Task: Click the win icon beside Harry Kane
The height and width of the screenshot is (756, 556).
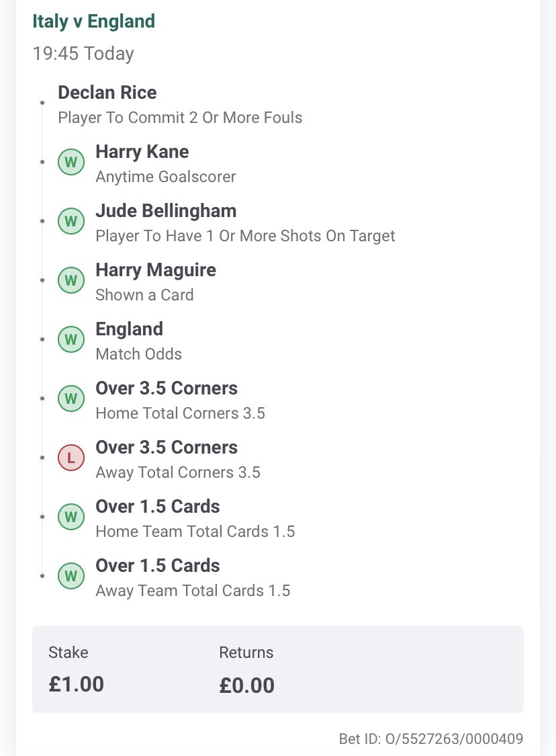Action: [71, 162]
